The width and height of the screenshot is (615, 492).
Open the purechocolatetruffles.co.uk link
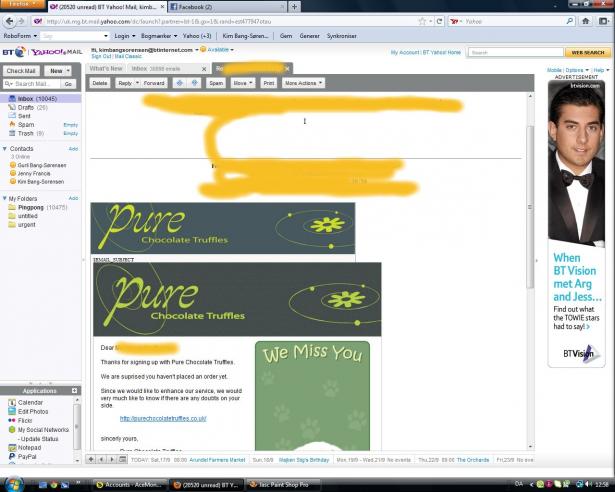pyautogui.click(x=163, y=419)
